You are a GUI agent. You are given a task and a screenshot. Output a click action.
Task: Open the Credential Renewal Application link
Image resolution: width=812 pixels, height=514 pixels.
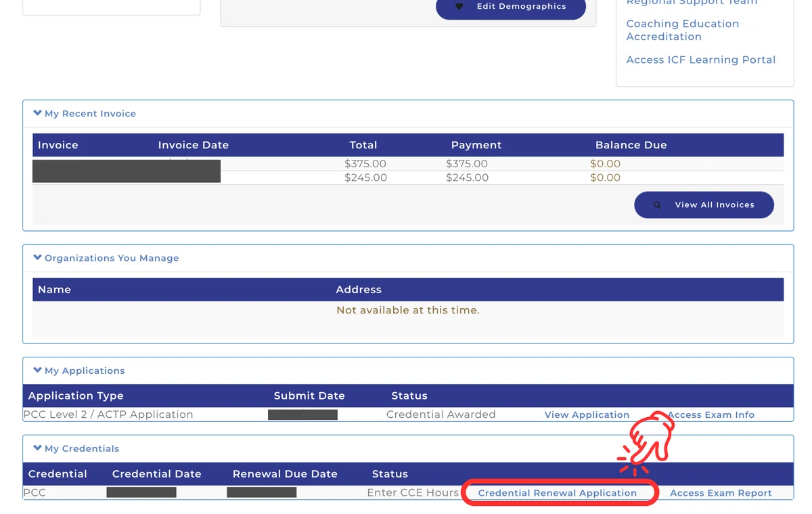click(557, 493)
